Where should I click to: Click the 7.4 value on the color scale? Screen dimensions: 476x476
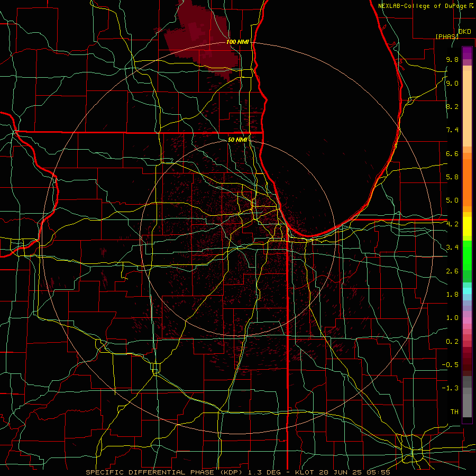point(452,130)
